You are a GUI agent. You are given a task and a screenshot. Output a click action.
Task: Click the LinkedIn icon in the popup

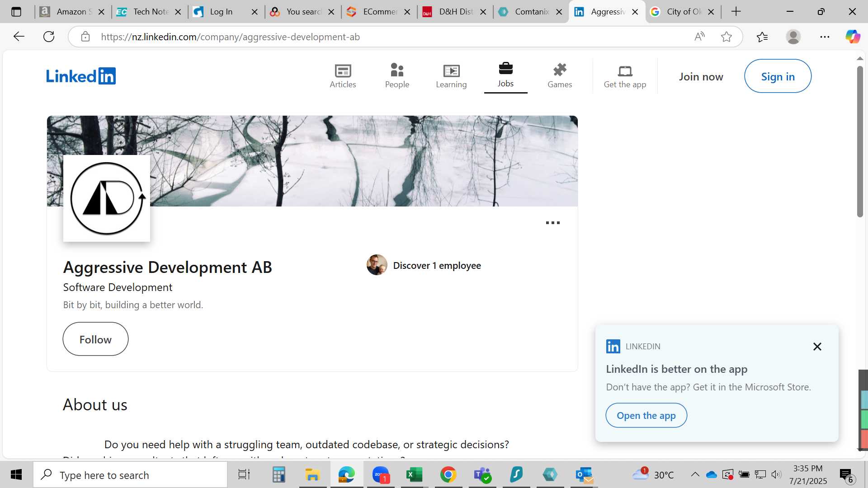pos(613,347)
